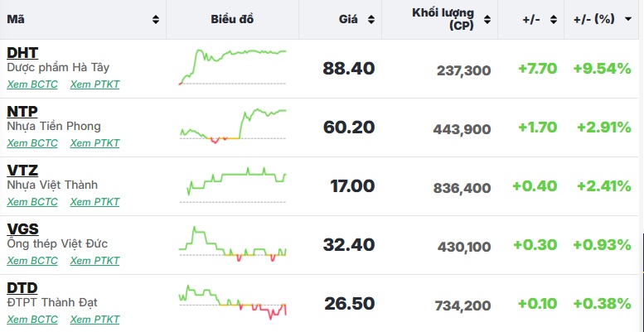This screenshot has height=332, width=644.
Task: Click the Biểu đồ column header
Action: [x=232, y=19]
